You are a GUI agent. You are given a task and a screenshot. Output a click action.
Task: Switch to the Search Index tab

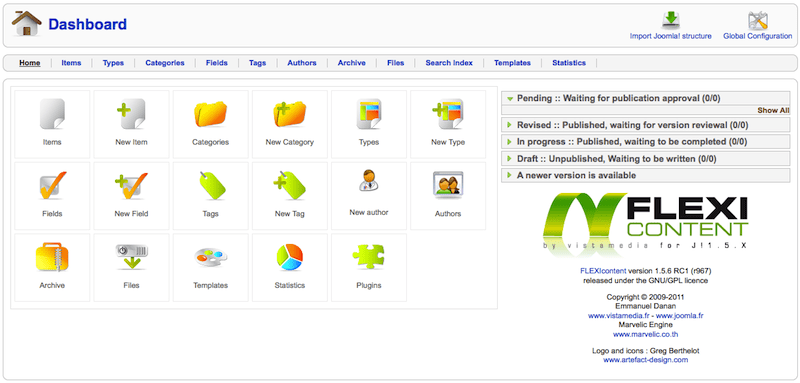point(449,63)
